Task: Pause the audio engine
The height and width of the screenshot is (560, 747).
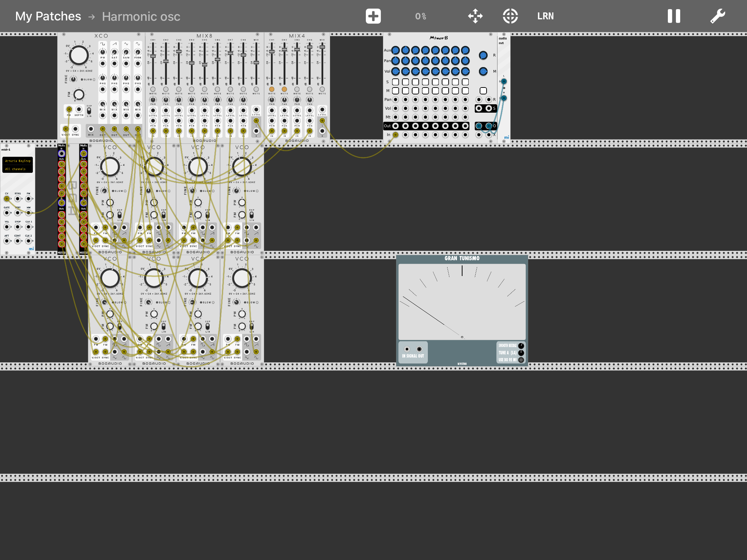Action: pyautogui.click(x=674, y=16)
